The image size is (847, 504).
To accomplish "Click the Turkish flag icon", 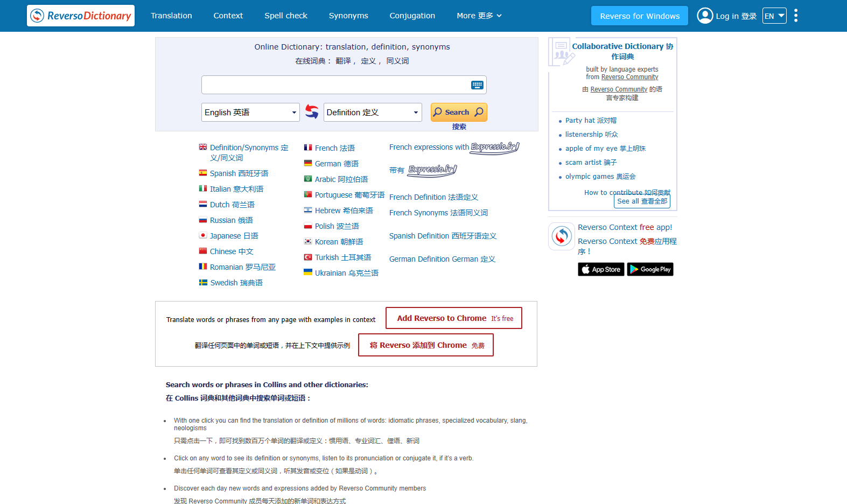I will [308, 257].
